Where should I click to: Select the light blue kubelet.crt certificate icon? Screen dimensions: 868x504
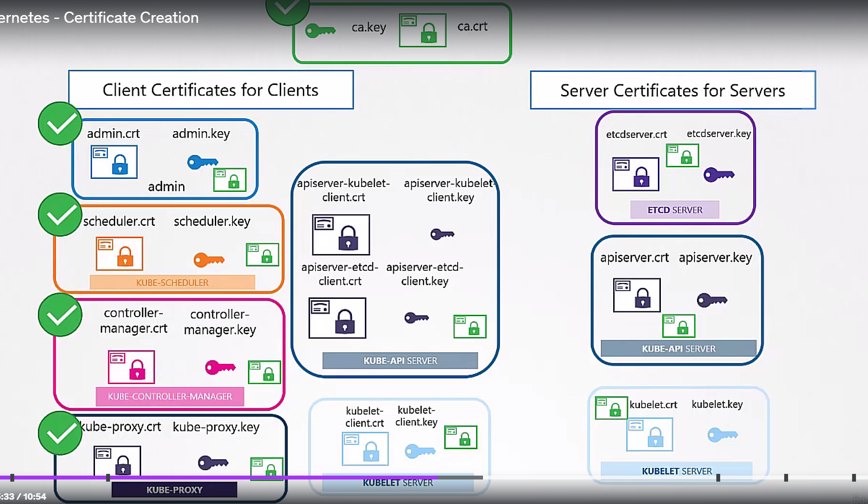[x=650, y=434]
